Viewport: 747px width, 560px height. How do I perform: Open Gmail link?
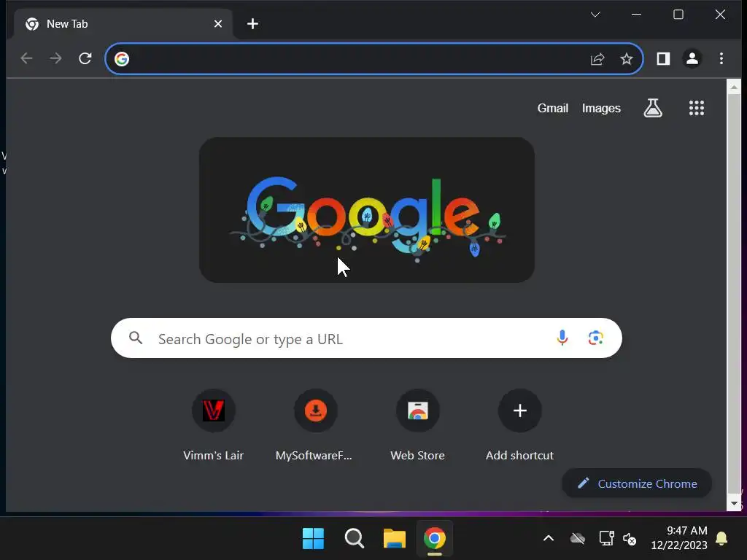click(x=553, y=108)
